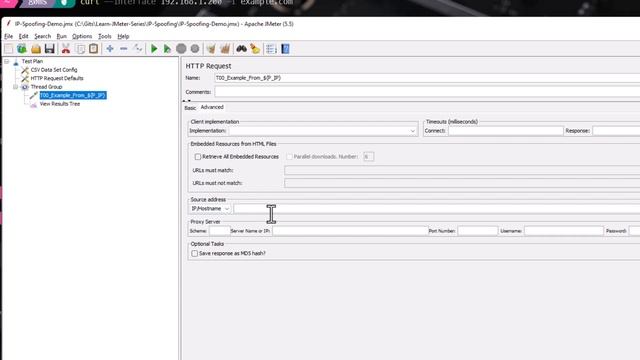Toggle the Parallel downloads checkbox
This screenshot has width=640, height=360.
(x=289, y=157)
